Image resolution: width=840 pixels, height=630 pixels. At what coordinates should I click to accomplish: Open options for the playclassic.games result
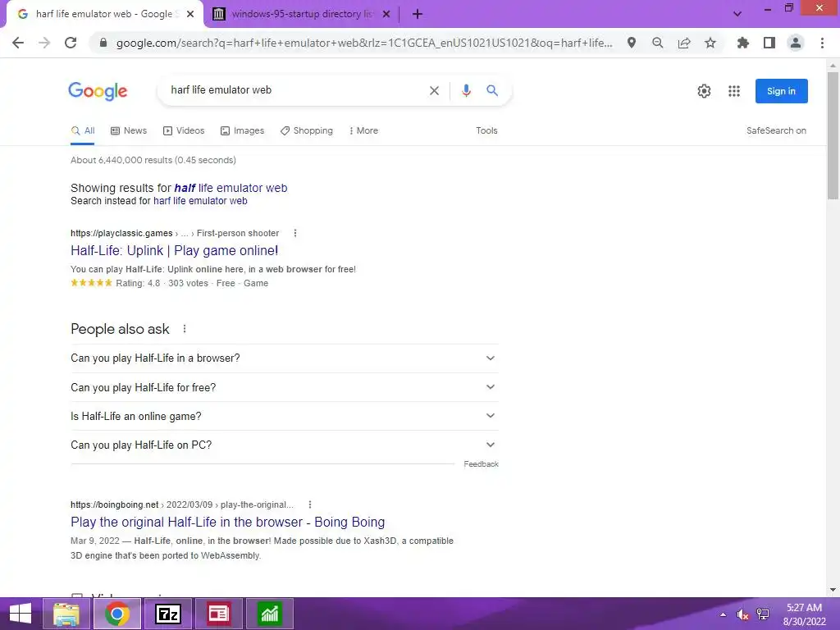(295, 233)
